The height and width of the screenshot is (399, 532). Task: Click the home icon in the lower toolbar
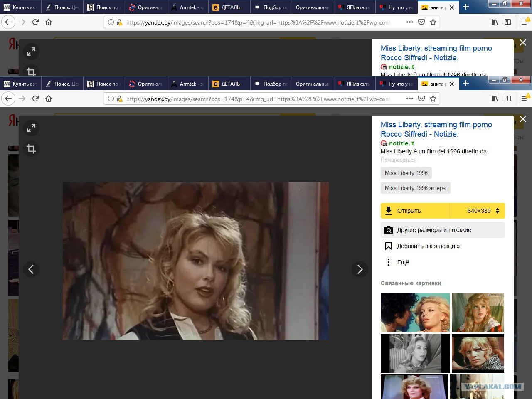[x=49, y=99]
